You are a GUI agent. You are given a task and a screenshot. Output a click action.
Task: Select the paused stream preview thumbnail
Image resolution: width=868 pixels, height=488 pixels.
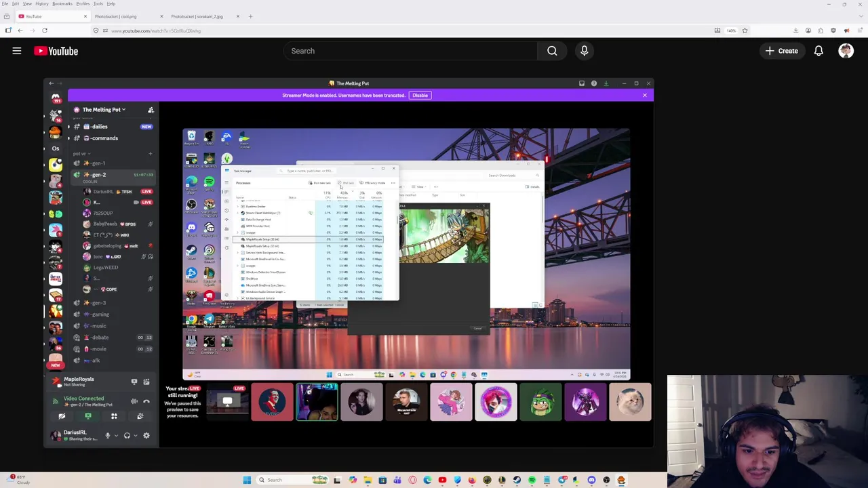pyautogui.click(x=227, y=403)
